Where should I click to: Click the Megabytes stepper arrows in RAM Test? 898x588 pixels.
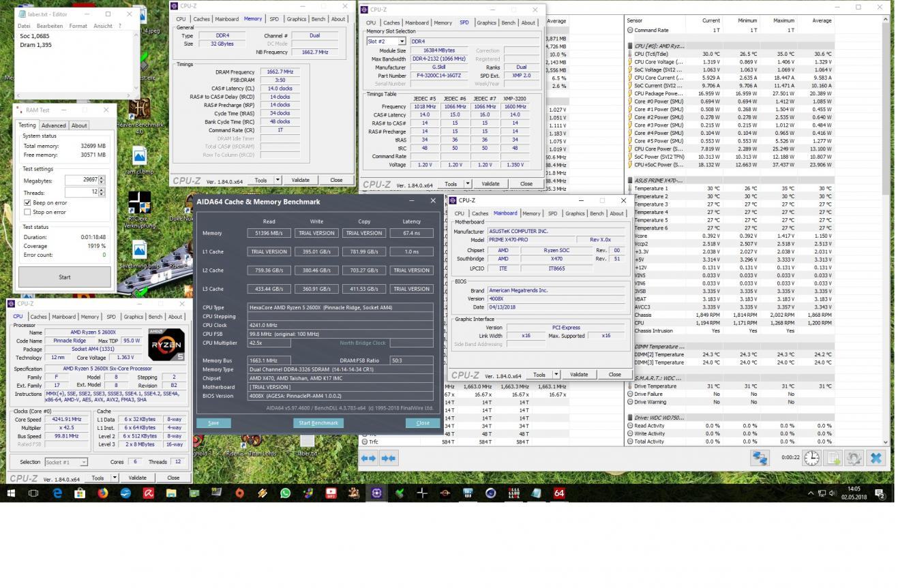[x=102, y=180]
